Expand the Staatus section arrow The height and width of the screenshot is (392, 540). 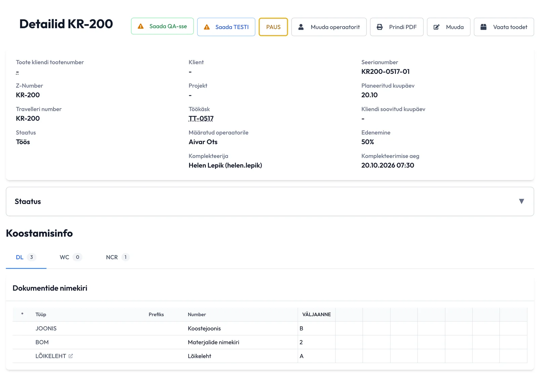click(x=521, y=201)
